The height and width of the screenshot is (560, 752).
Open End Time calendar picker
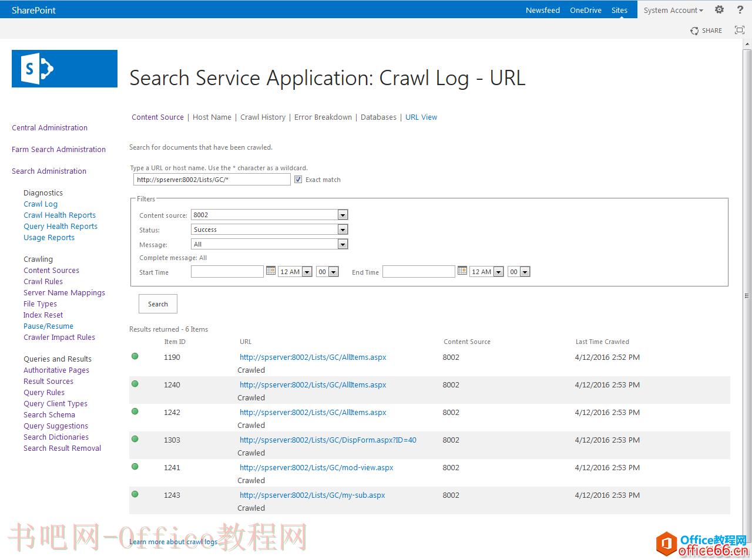[x=462, y=271]
